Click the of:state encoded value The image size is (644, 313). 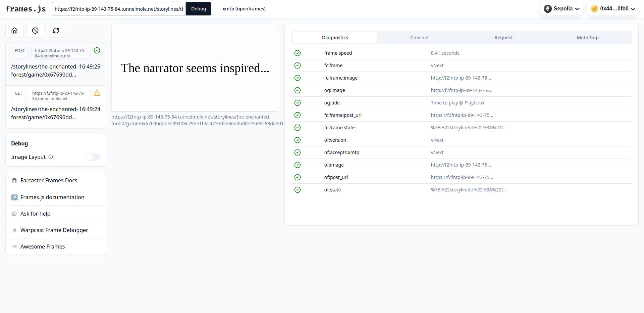click(469, 190)
